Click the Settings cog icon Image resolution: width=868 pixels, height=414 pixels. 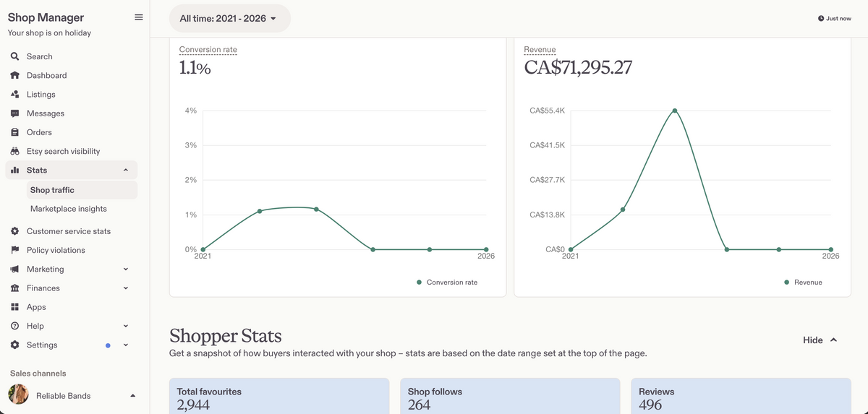(14, 345)
